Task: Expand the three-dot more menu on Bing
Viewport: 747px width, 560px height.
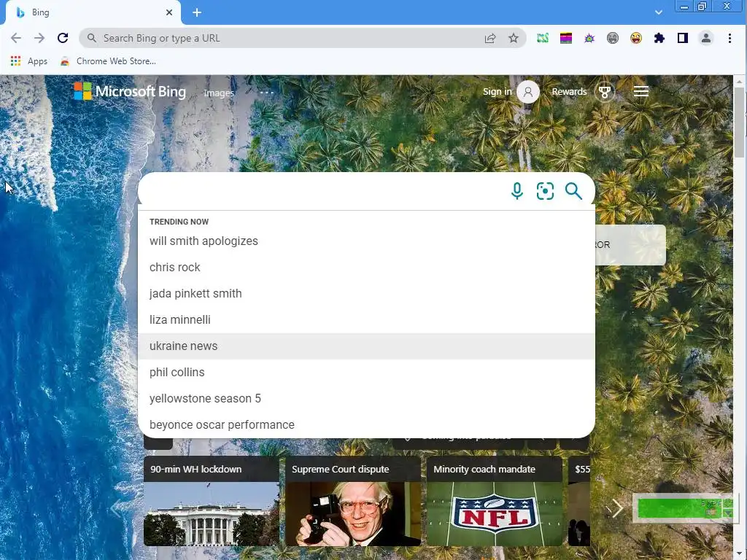Action: click(x=267, y=93)
